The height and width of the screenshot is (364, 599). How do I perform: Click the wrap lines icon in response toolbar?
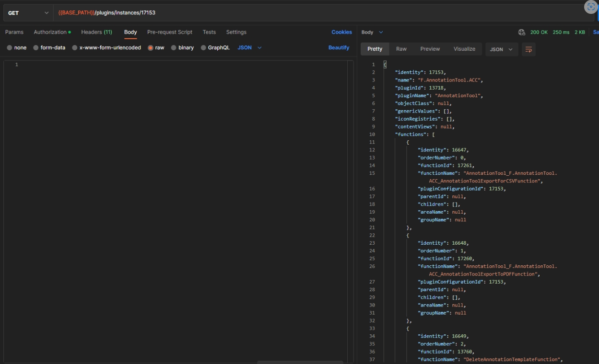click(x=529, y=49)
